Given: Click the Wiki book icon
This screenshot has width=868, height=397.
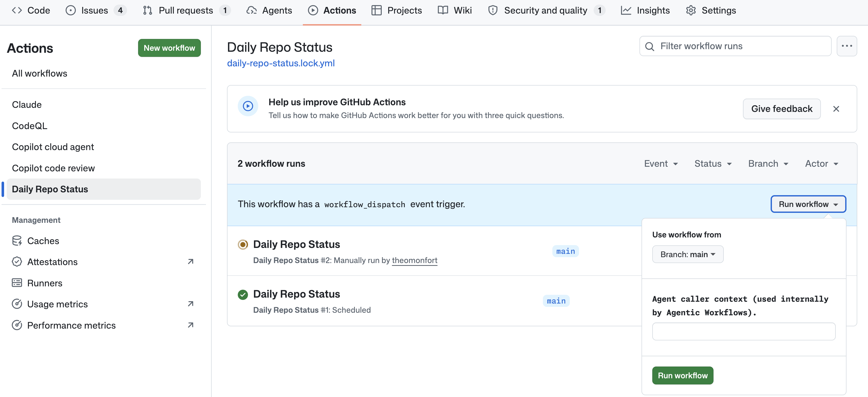Looking at the screenshot, I should click(443, 11).
